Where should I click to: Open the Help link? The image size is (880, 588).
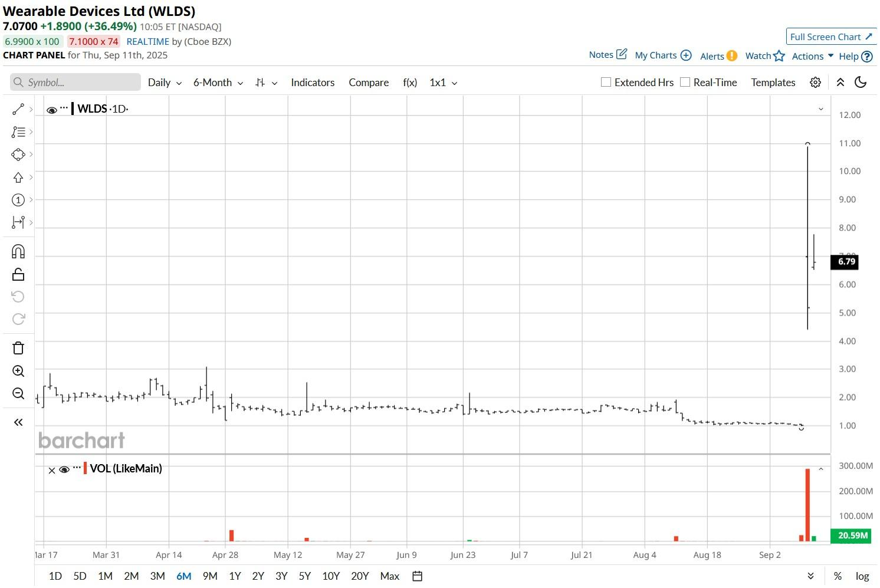point(855,57)
